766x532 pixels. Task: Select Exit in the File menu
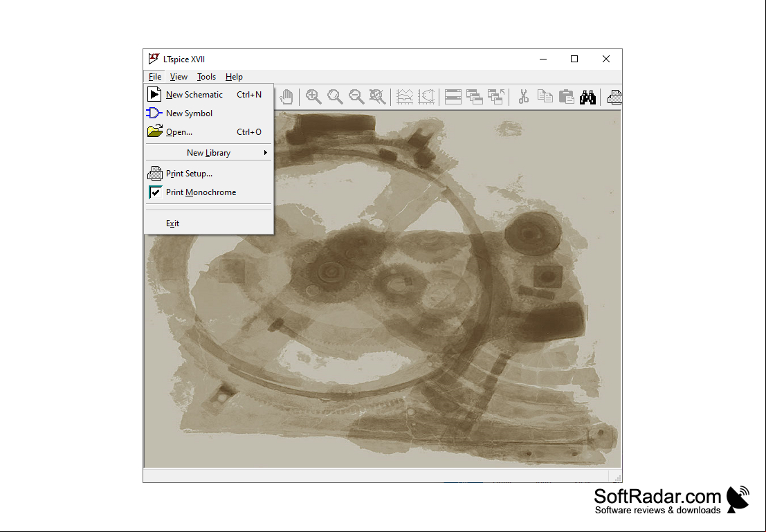coord(208,223)
